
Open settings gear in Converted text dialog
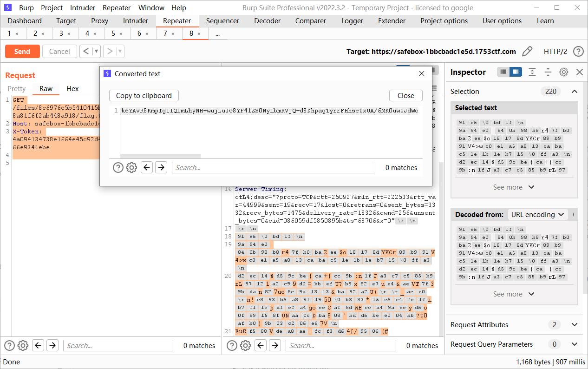(132, 168)
